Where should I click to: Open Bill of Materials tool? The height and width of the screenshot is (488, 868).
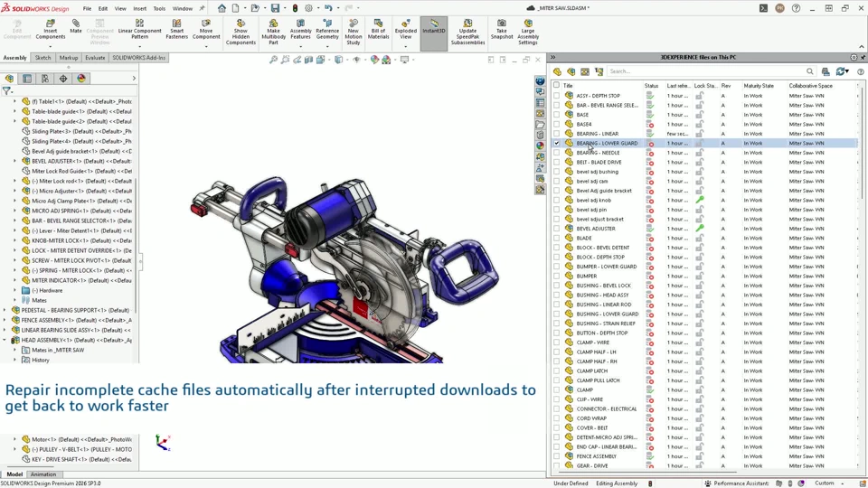tap(378, 30)
